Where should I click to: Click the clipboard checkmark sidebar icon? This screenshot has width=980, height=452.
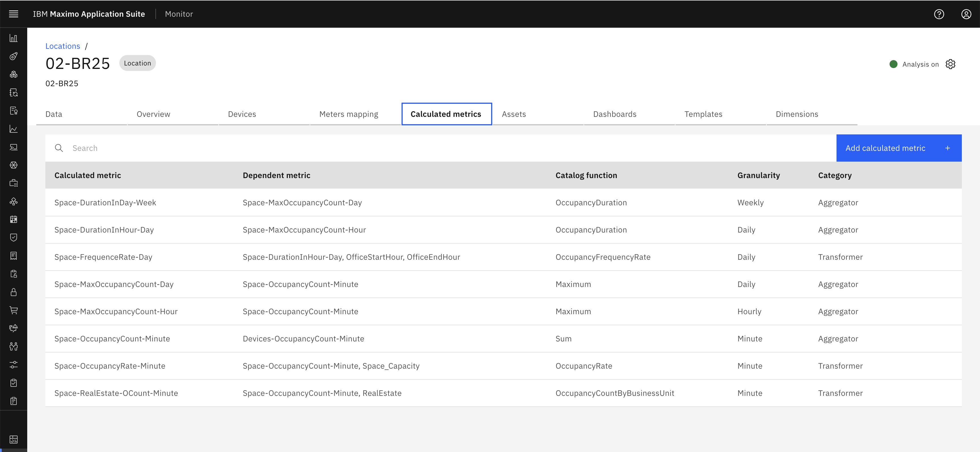pyautogui.click(x=14, y=383)
